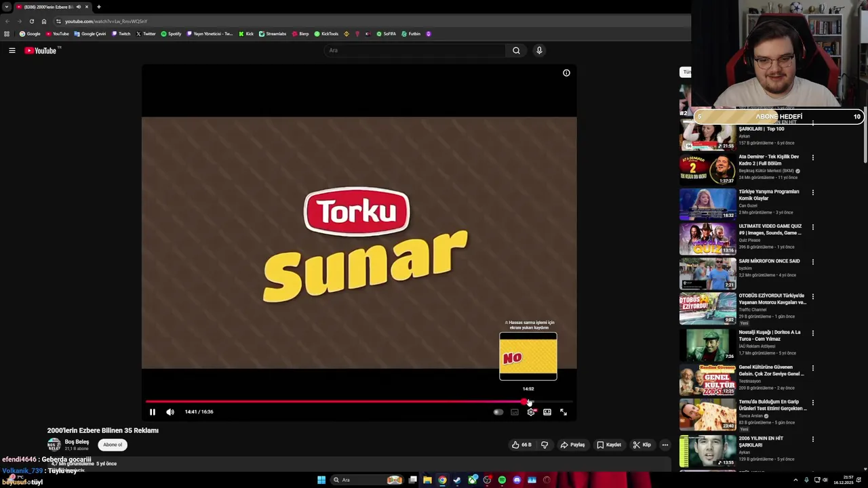
Task: Open options for Türkiye Yarışma Programları video
Action: [x=813, y=192]
